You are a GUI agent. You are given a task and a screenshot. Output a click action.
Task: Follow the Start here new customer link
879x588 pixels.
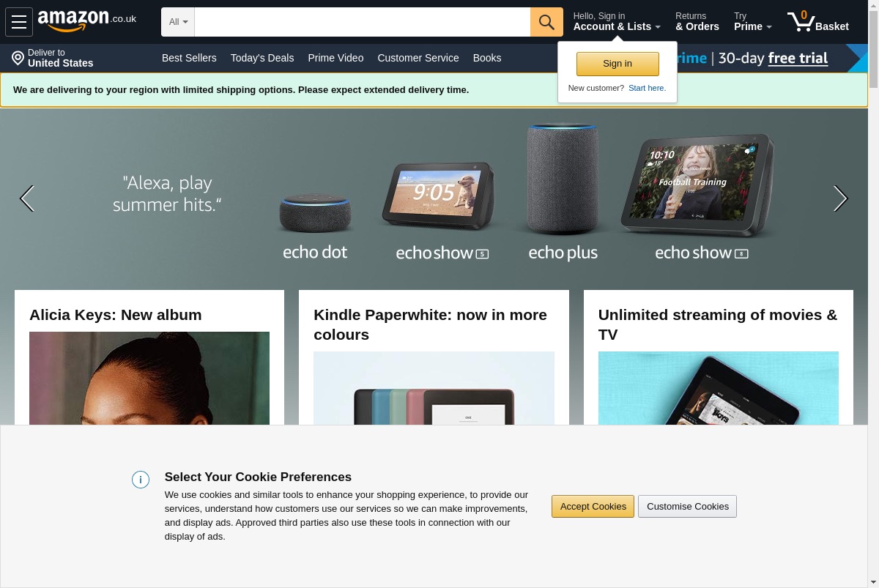pos(647,88)
